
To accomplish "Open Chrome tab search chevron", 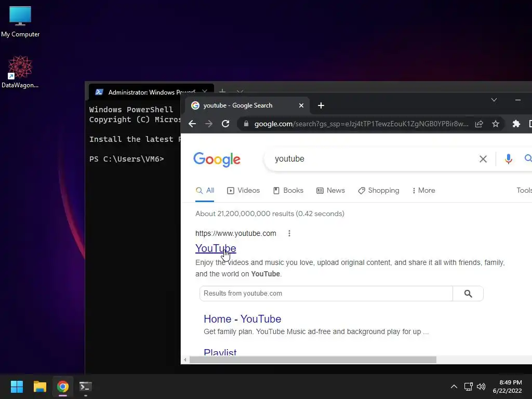I will click(x=494, y=100).
